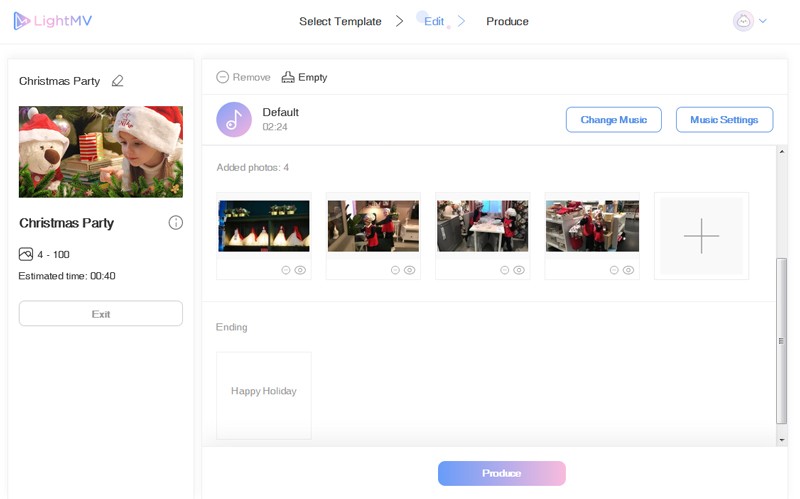This screenshot has height=499, width=800.
Task: Click the music duration 02:24
Action: pyautogui.click(x=275, y=127)
